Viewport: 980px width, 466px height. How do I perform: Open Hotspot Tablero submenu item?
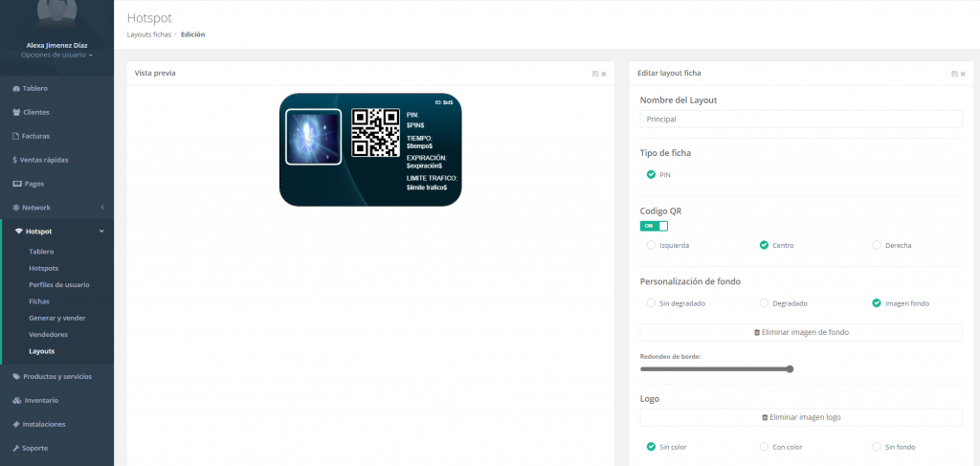(x=41, y=252)
